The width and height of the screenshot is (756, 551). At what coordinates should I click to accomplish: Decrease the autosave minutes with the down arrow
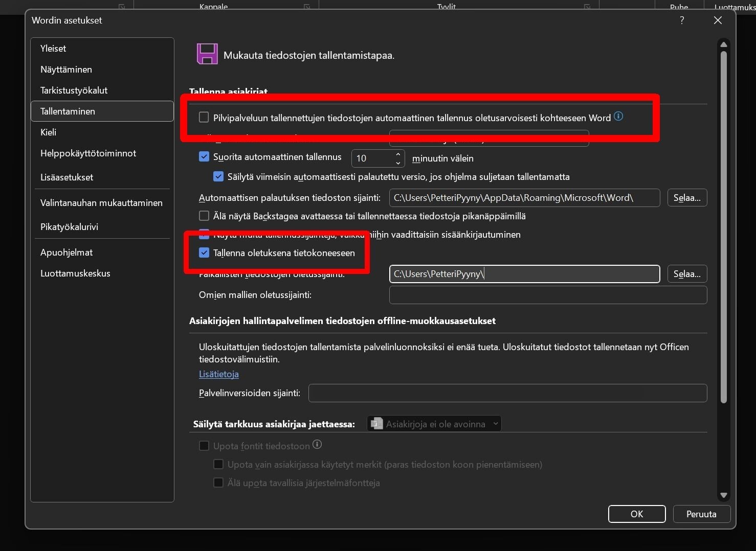coord(398,163)
